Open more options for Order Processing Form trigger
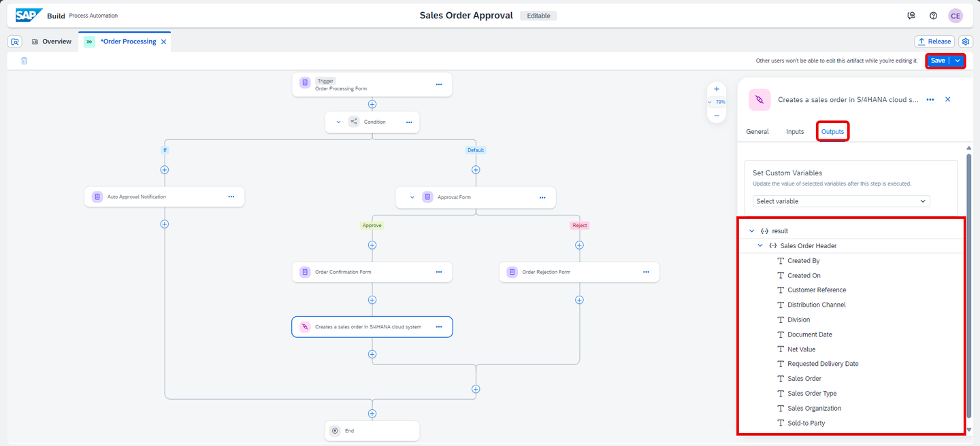 pos(439,84)
